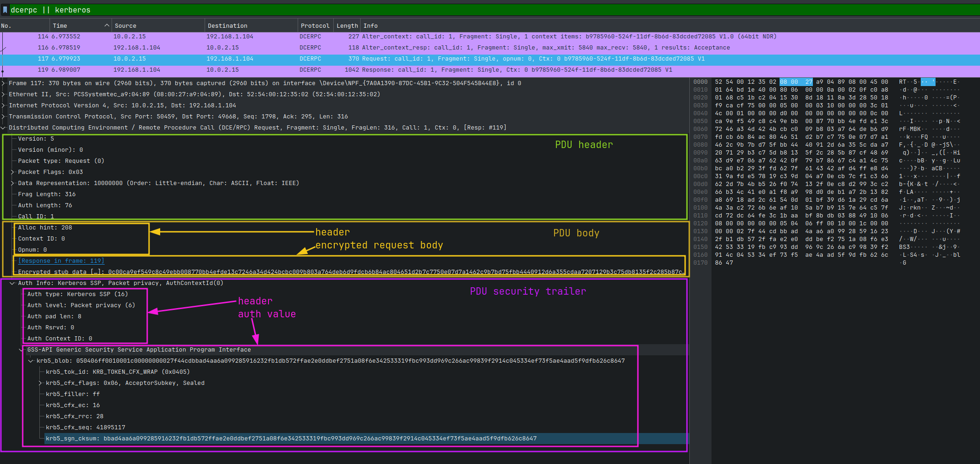This screenshot has height=464, width=980.
Task: Expand Packet Flags 0x03
Action: point(11,172)
